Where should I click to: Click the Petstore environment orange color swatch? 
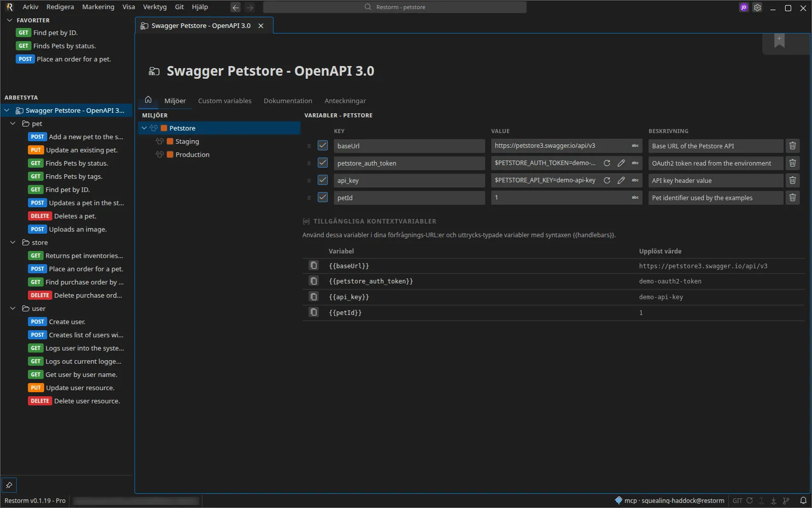[164, 128]
